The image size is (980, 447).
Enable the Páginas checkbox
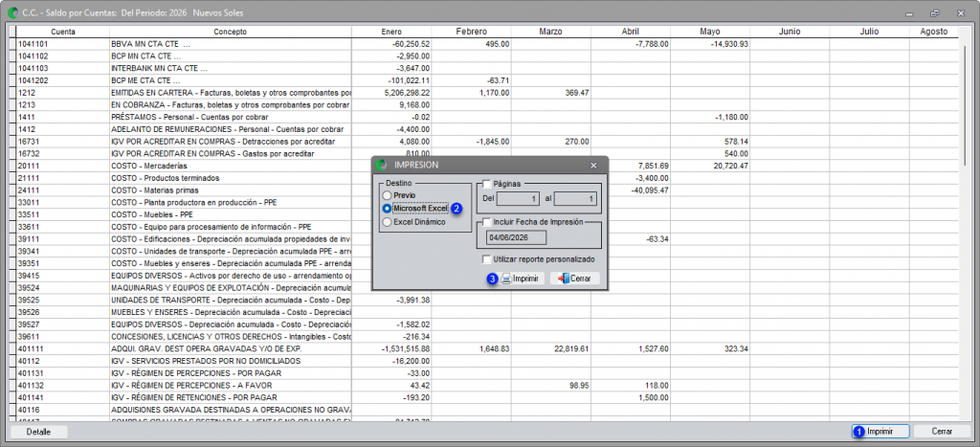pos(487,184)
